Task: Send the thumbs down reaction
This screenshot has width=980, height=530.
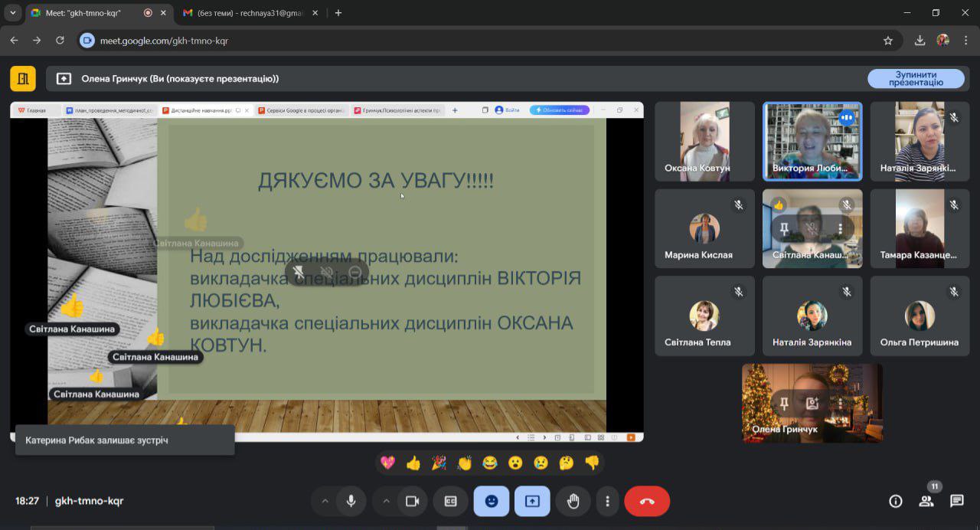Action: pos(592,463)
